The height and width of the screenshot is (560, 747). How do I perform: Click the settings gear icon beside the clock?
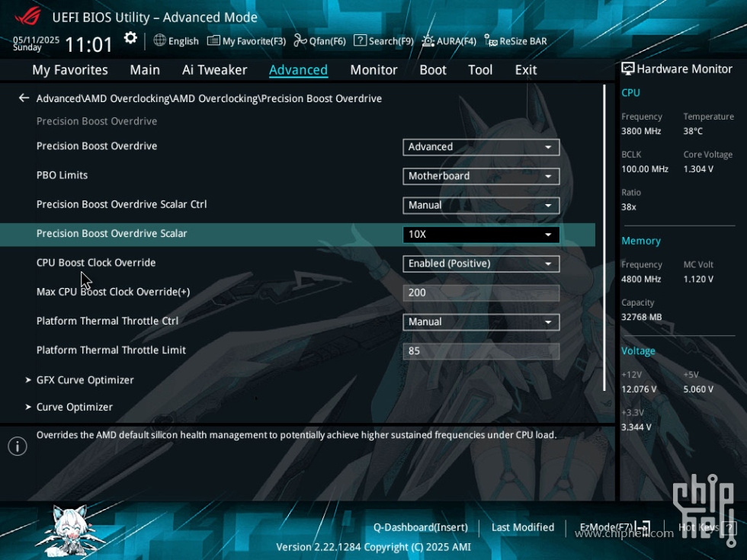pos(130,38)
